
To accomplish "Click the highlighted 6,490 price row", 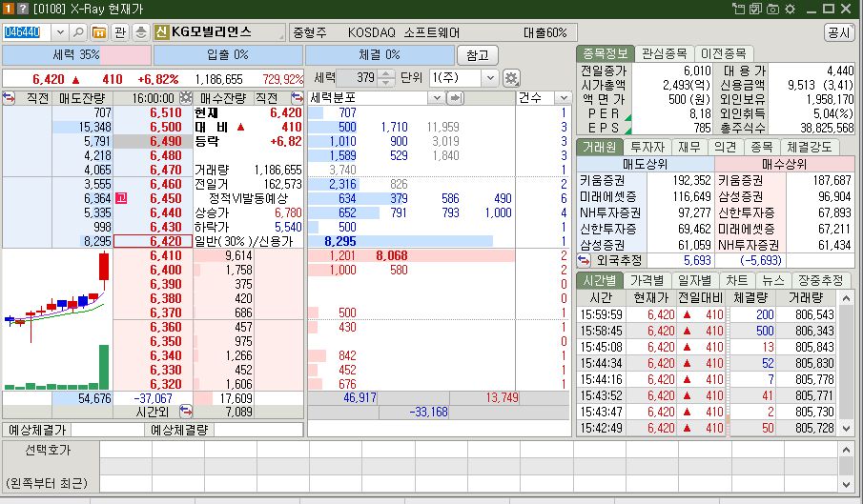I will pos(153,141).
